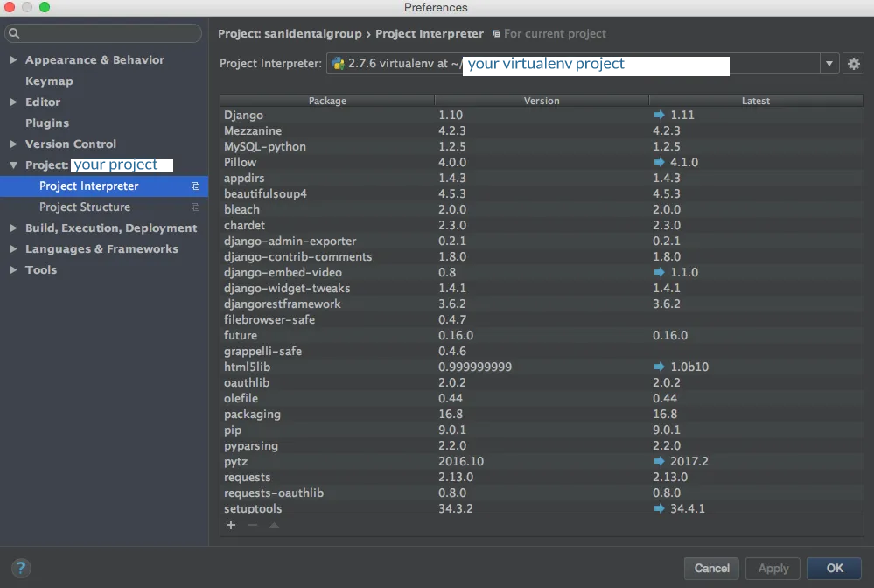This screenshot has width=874, height=588.
Task: Select the future package row
Action: pos(542,335)
